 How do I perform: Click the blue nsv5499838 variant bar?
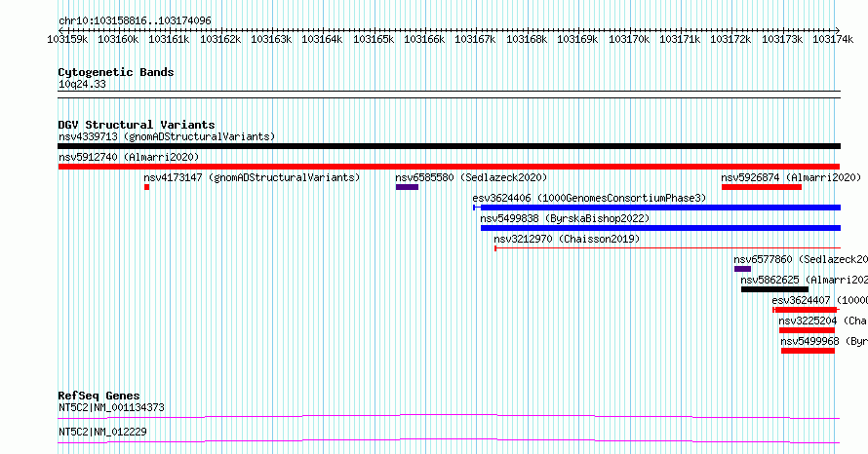coord(661,228)
